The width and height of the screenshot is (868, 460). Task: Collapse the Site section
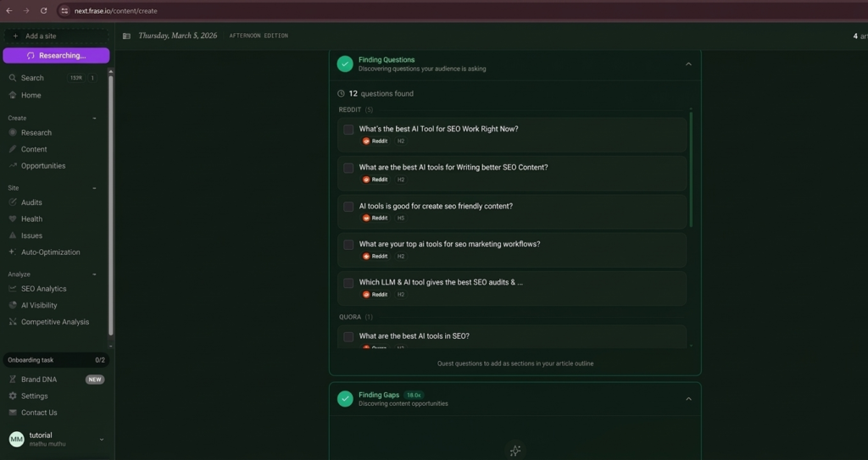tap(94, 188)
